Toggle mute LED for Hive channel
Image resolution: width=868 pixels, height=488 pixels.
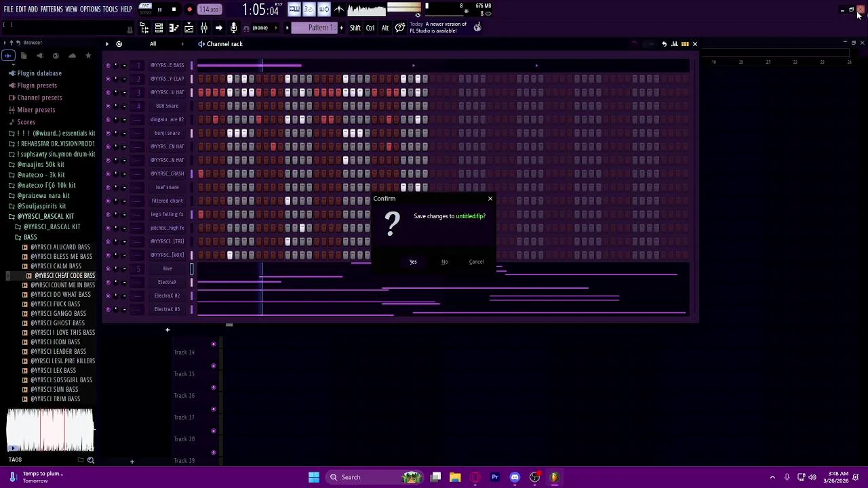(107, 268)
